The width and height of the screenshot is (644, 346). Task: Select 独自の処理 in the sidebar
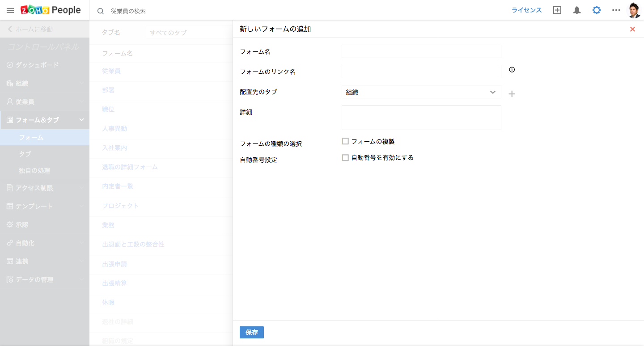[x=34, y=171]
